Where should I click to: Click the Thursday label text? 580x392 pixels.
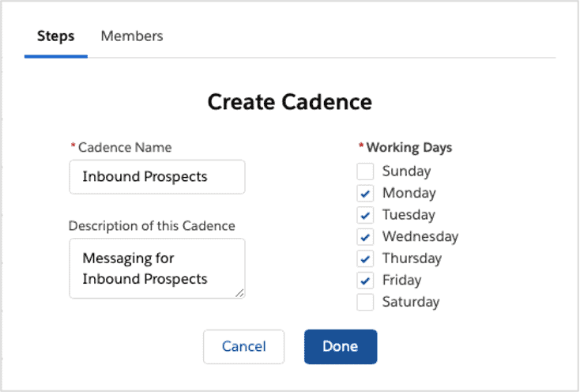[x=412, y=258]
